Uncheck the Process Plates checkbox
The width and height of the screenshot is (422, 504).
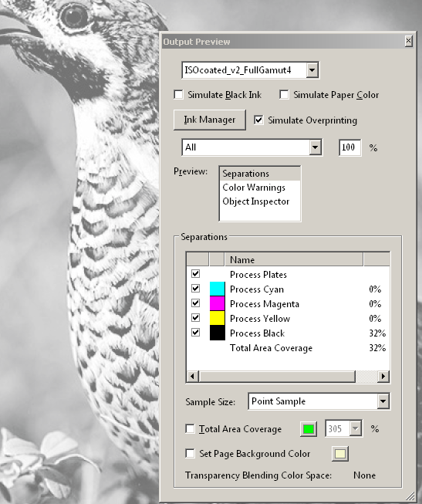195,274
